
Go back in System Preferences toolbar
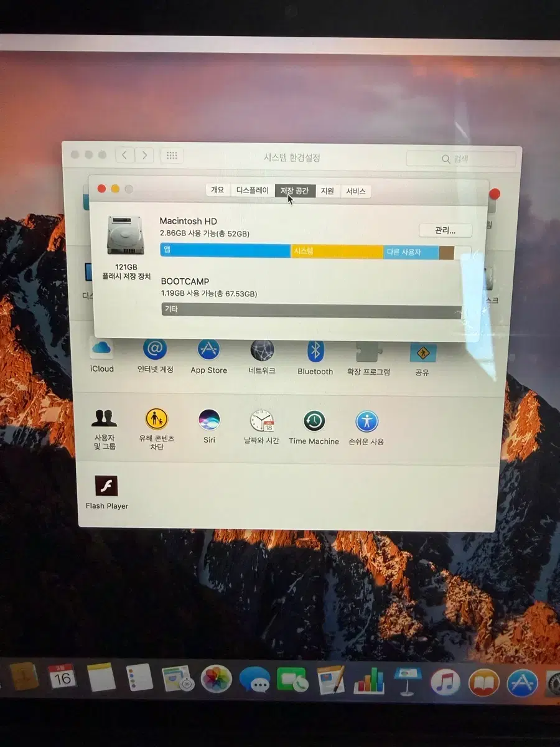click(x=125, y=155)
